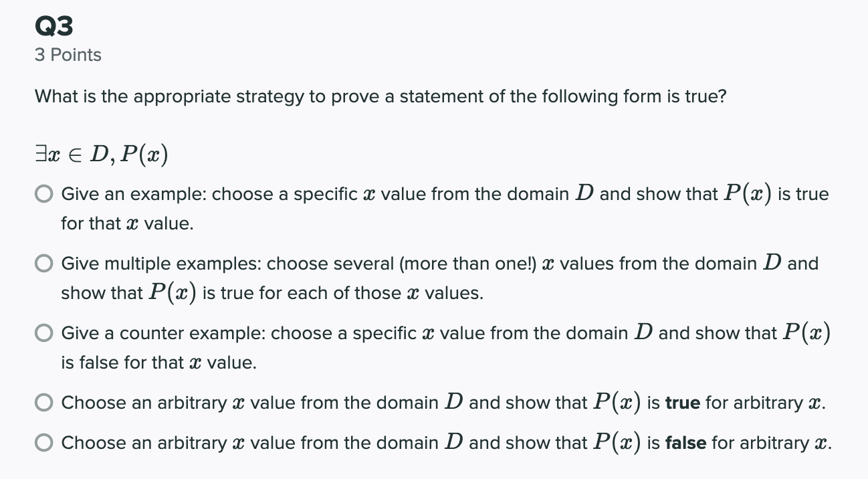Click "Choose an arbitrary" text in last option
The height and width of the screenshot is (479, 868).
(144, 444)
